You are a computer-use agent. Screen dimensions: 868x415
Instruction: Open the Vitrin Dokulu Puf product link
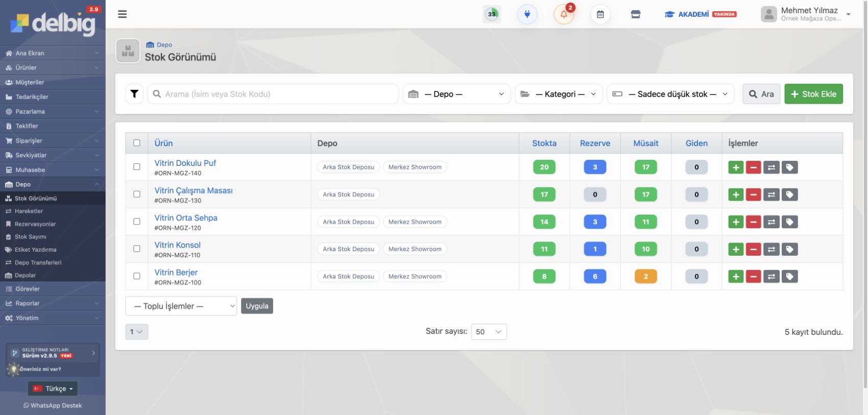click(185, 163)
